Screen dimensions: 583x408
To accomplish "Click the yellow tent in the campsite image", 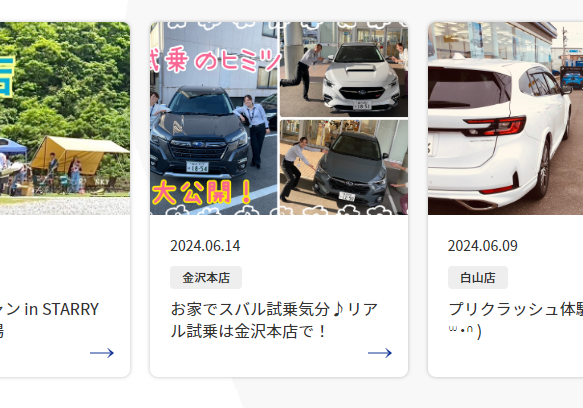I will 79,154.
